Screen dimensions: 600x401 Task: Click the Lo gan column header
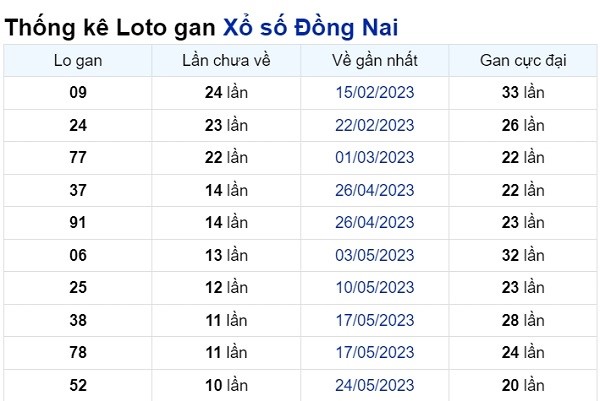coord(78,60)
